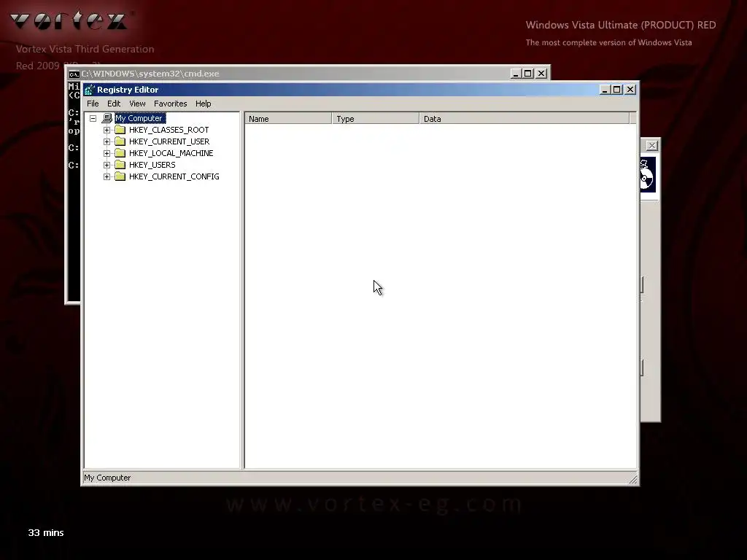
Task: Click the Data column header
Action: (525, 119)
